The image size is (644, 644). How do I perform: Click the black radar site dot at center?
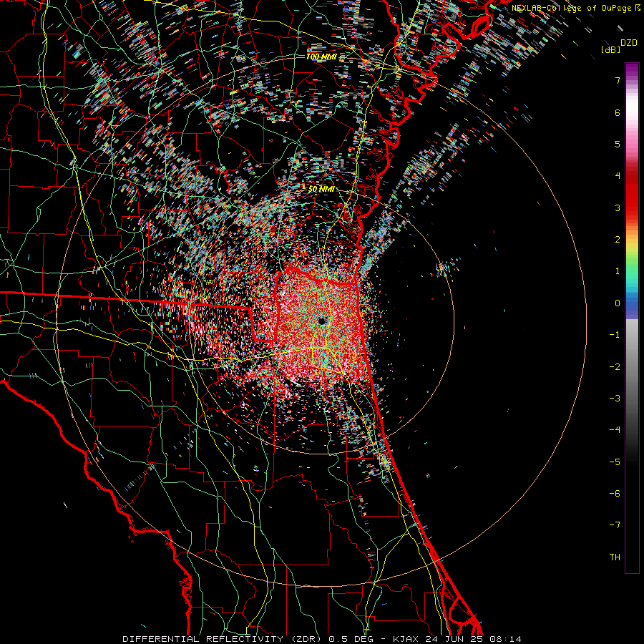point(323,321)
